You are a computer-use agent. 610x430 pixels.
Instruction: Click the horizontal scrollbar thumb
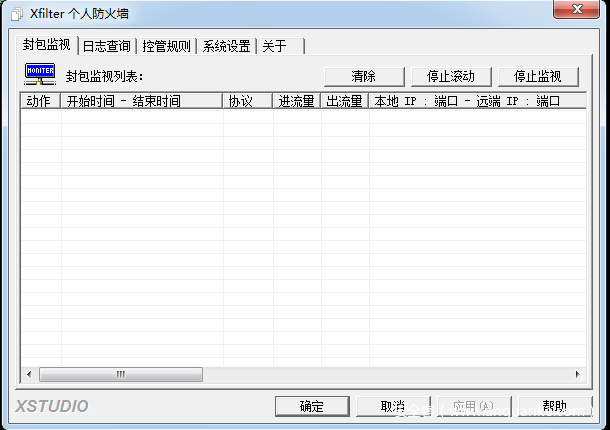pos(121,374)
